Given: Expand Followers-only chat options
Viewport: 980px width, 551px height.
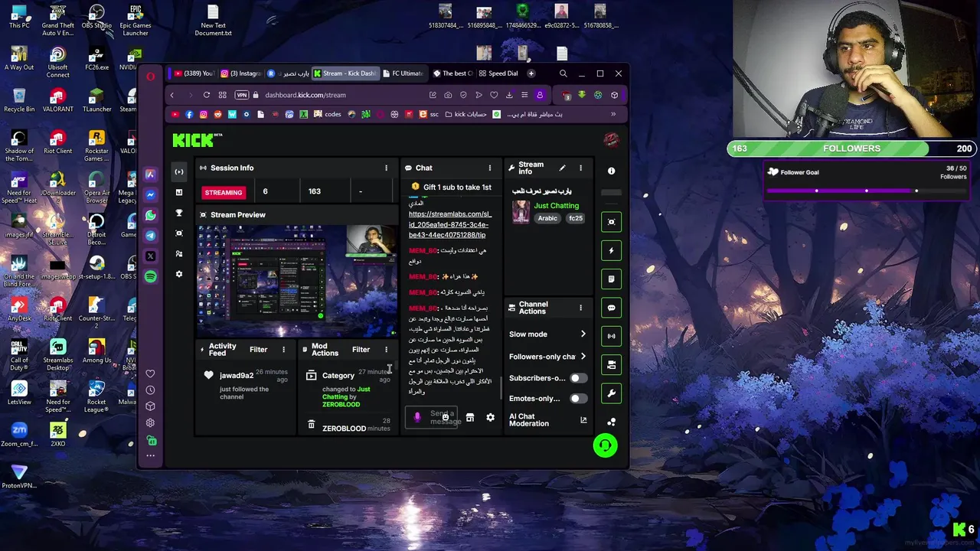Looking at the screenshot, I should pos(583,357).
